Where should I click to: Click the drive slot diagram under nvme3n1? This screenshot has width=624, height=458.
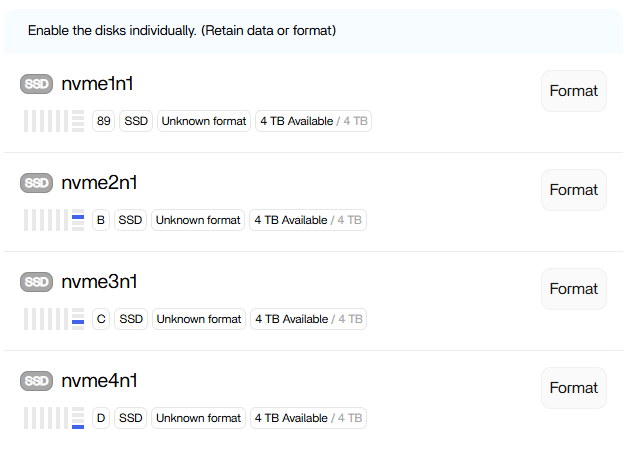click(x=54, y=319)
